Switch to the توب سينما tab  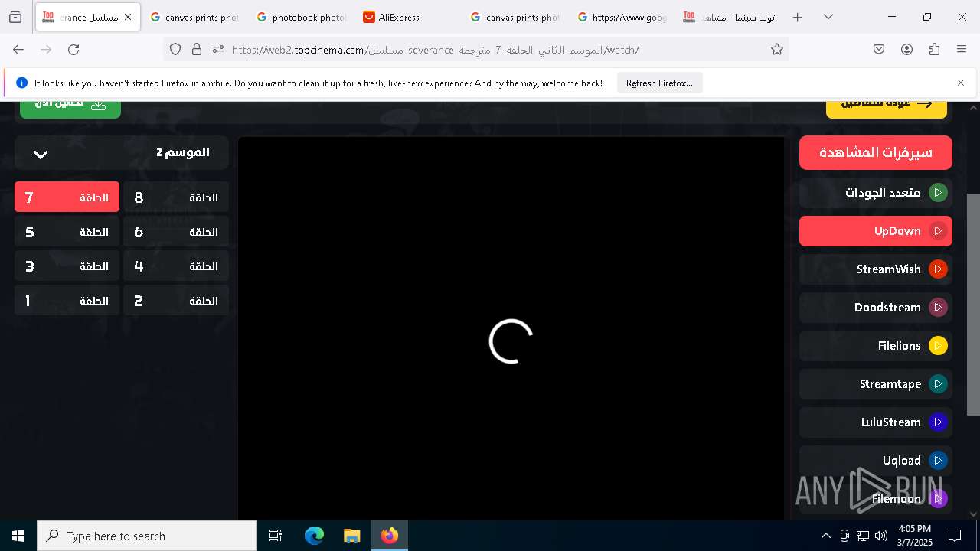click(x=729, y=17)
